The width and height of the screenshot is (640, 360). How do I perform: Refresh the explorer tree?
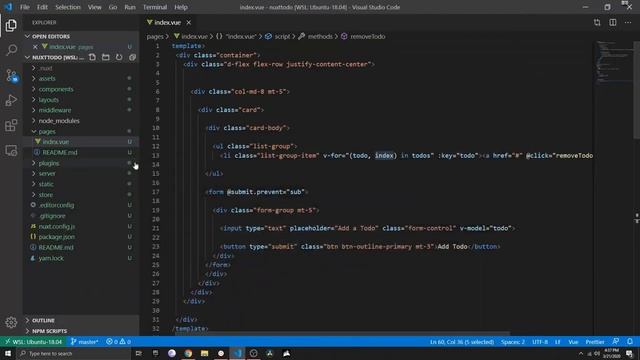(119, 57)
